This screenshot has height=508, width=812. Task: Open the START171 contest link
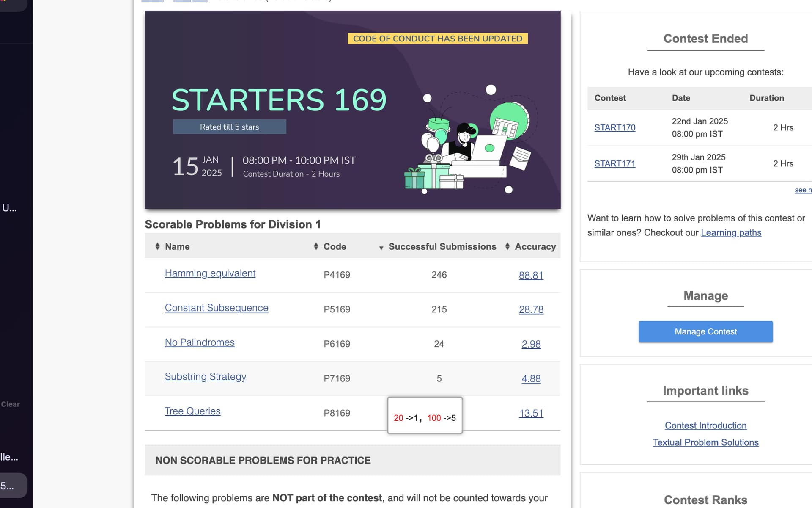pos(614,164)
